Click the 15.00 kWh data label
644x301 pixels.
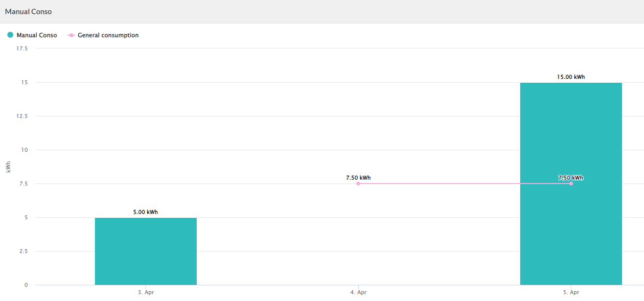pos(571,77)
